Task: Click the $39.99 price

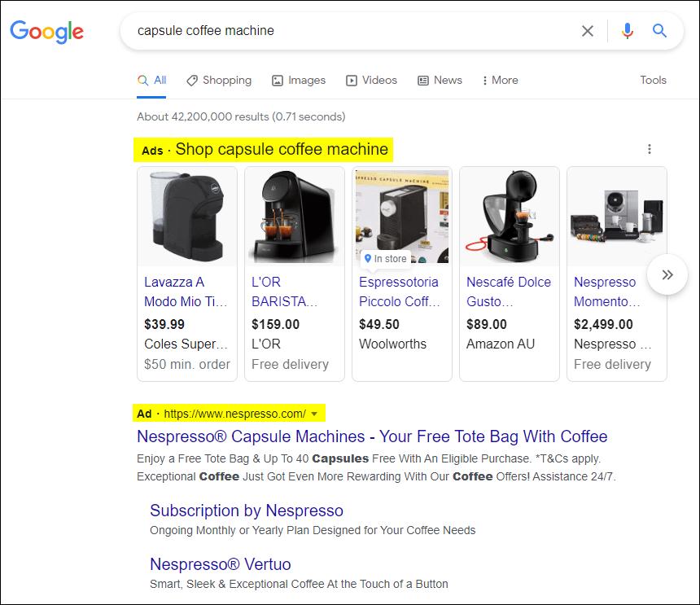Action: [x=164, y=325]
